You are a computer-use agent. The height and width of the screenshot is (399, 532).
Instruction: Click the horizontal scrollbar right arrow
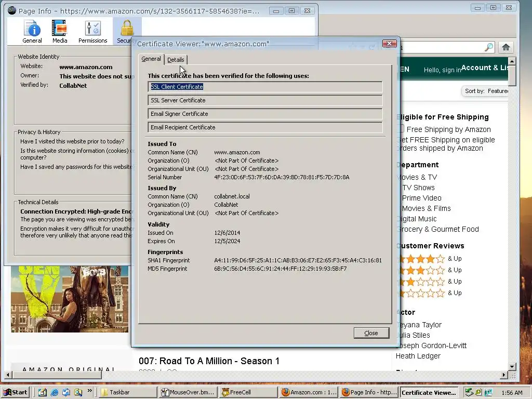coord(504,375)
